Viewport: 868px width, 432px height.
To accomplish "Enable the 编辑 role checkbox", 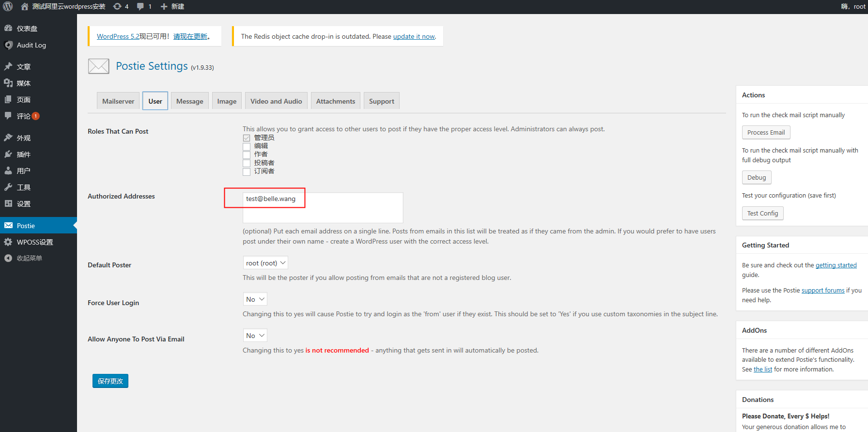I will (247, 146).
